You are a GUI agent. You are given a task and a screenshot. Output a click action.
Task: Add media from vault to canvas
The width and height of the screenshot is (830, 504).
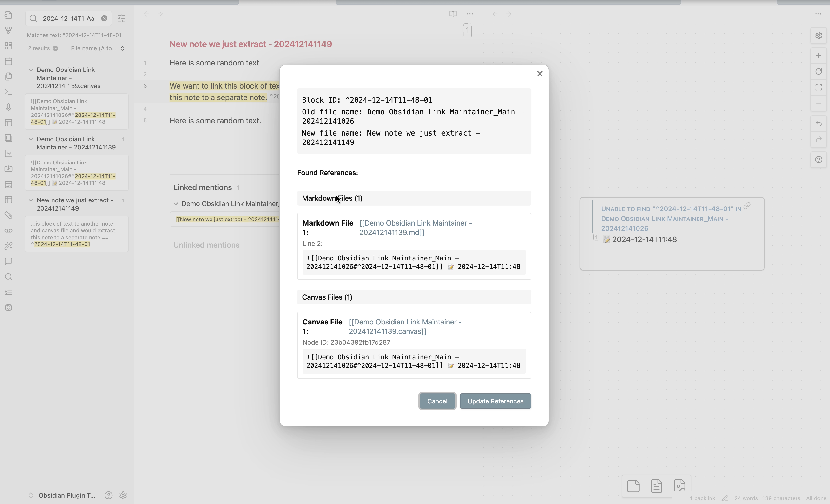680,486
